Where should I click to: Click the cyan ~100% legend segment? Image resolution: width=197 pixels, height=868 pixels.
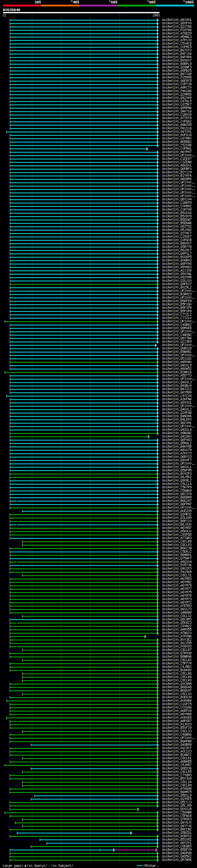175,6
